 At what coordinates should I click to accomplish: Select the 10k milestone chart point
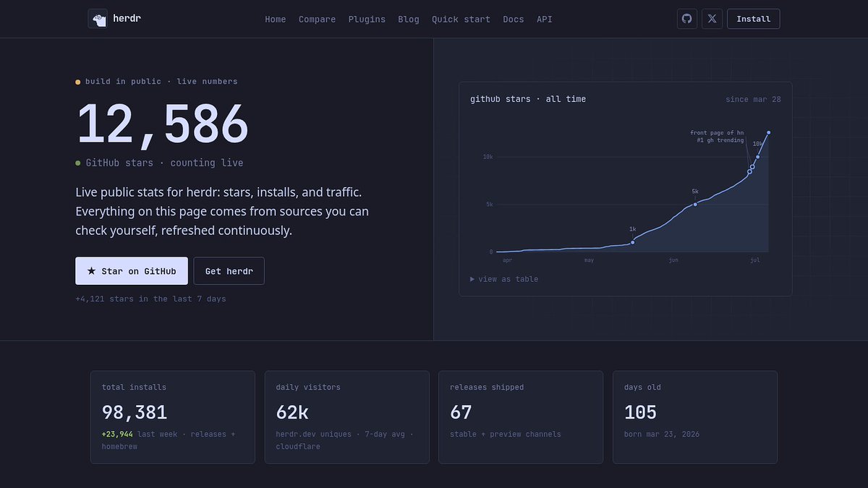[x=758, y=157]
